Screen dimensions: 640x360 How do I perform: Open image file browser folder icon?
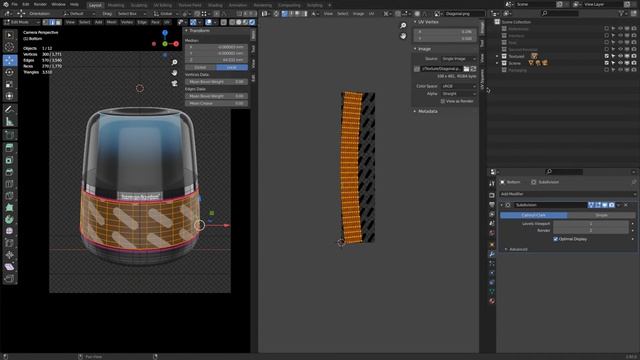[466, 69]
